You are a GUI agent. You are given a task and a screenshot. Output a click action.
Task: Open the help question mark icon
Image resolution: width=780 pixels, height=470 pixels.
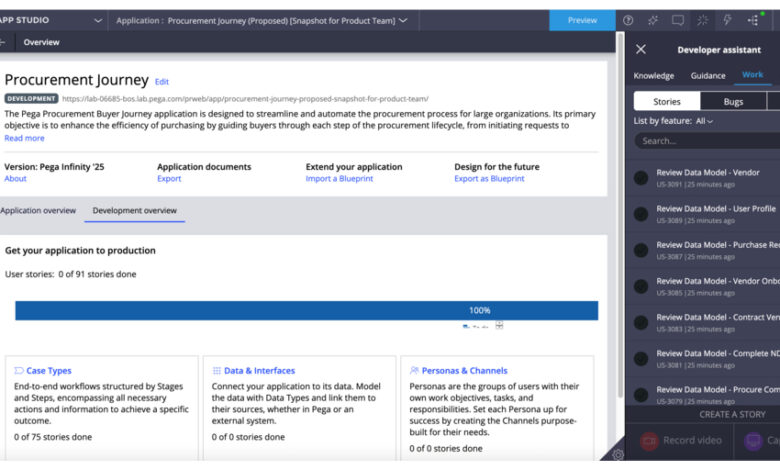click(x=628, y=20)
